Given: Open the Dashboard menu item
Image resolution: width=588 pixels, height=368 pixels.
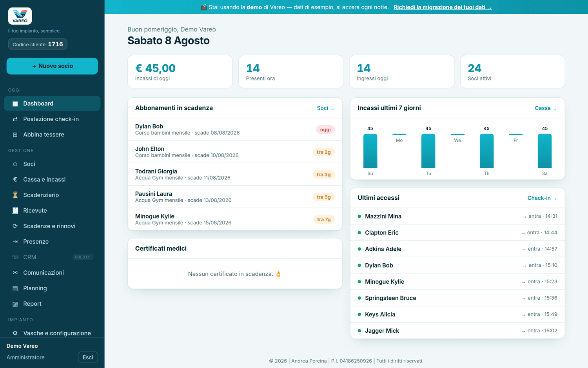Looking at the screenshot, I should tap(52, 104).
